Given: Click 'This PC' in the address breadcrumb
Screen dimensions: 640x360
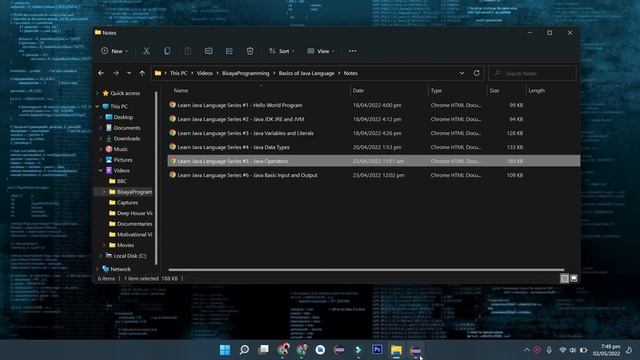Looking at the screenshot, I should (x=178, y=73).
